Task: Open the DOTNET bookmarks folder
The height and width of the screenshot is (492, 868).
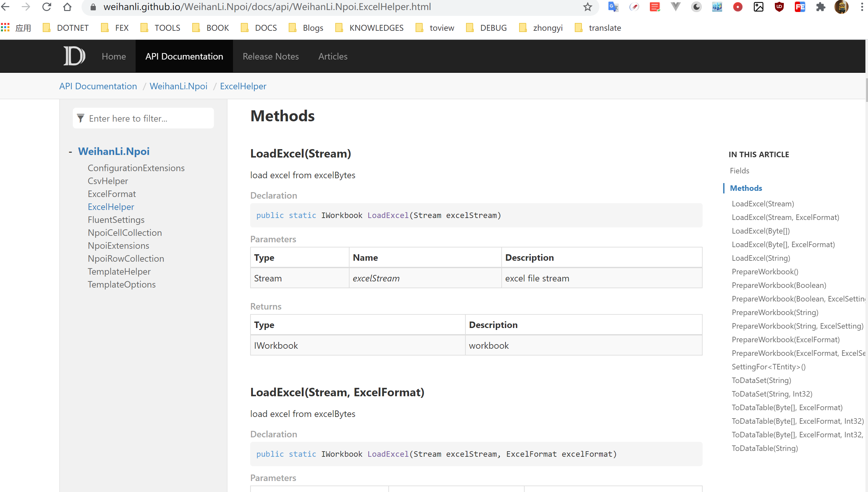Action: (65, 28)
